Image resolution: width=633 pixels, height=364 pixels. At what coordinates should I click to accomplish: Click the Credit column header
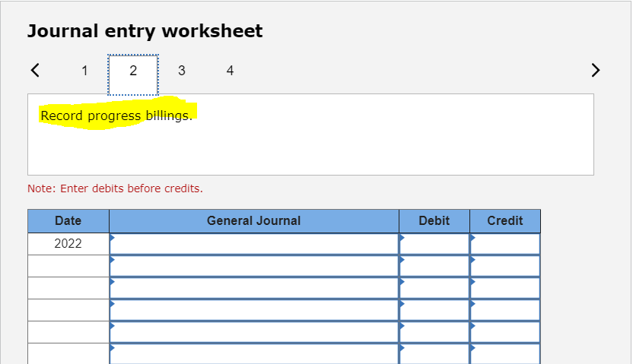pyautogui.click(x=505, y=220)
